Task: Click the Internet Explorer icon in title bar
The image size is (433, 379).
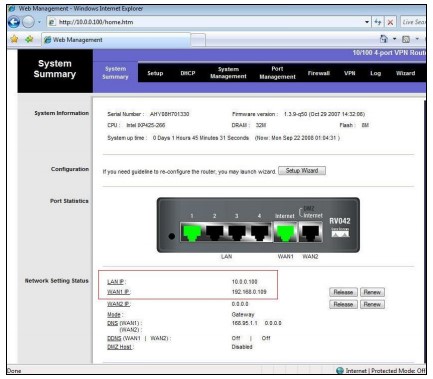Action: coord(12,8)
